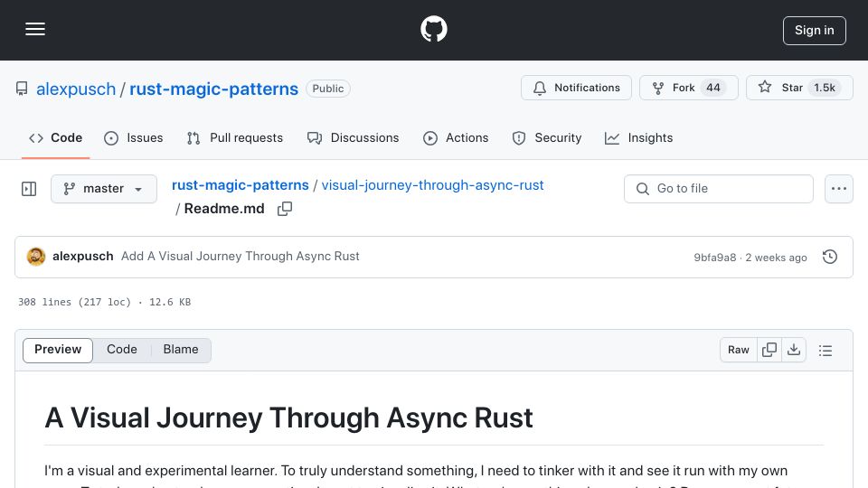Viewport: 868px width, 488px height.
Task: Focus the Go to file search field
Action: [x=719, y=189]
